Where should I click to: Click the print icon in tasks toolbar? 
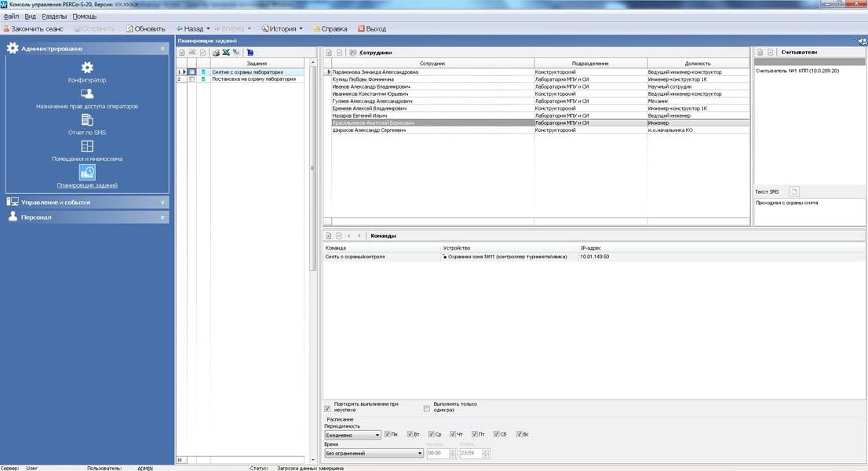click(x=216, y=53)
